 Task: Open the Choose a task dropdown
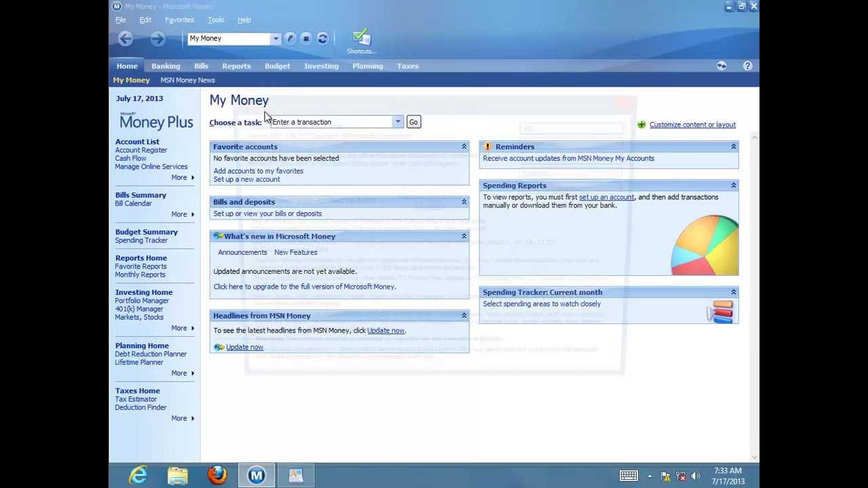398,122
